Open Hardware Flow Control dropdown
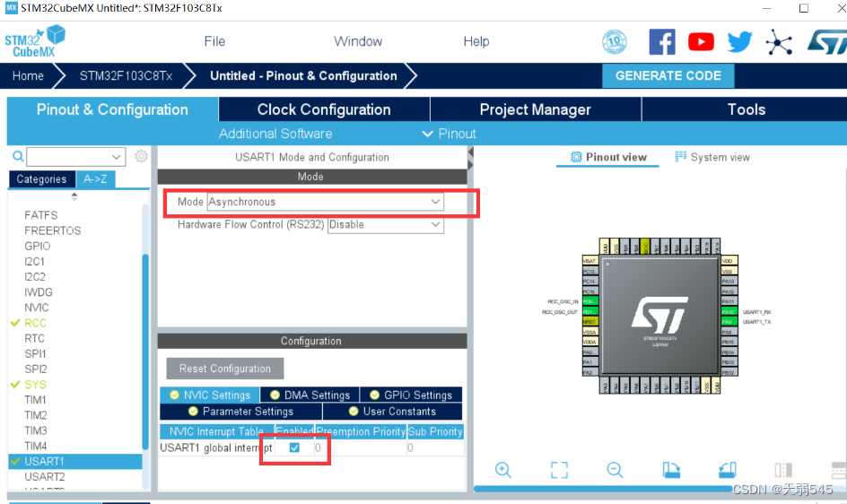This screenshot has width=847, height=504. point(386,224)
